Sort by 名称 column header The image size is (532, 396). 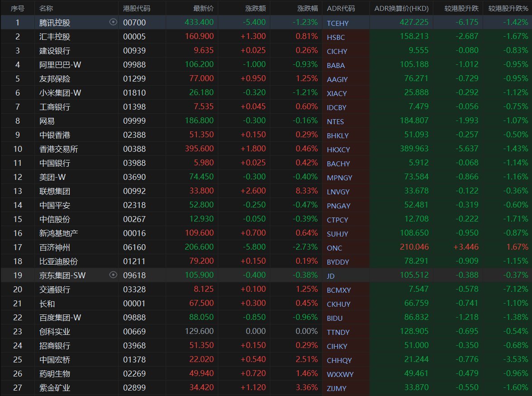click(x=46, y=8)
